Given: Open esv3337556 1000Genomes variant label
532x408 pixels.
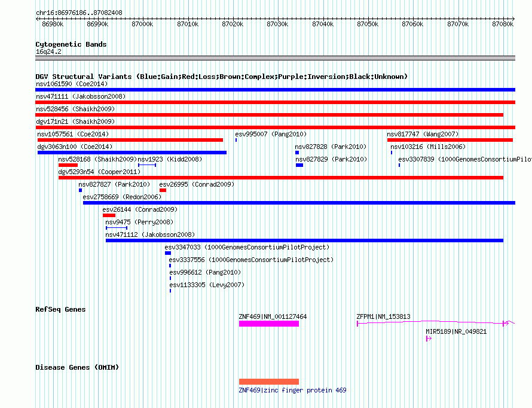Looking at the screenshot, I should click(251, 260).
